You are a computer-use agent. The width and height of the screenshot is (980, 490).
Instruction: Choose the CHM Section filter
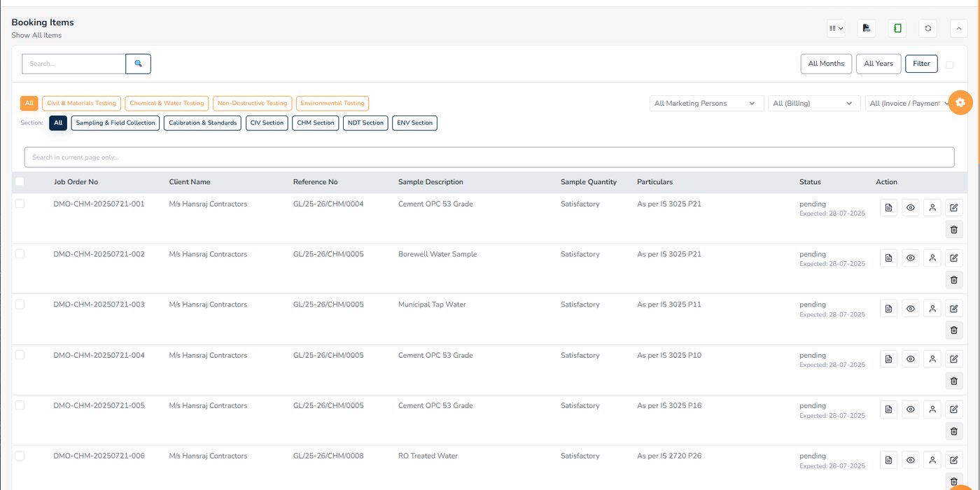click(316, 123)
